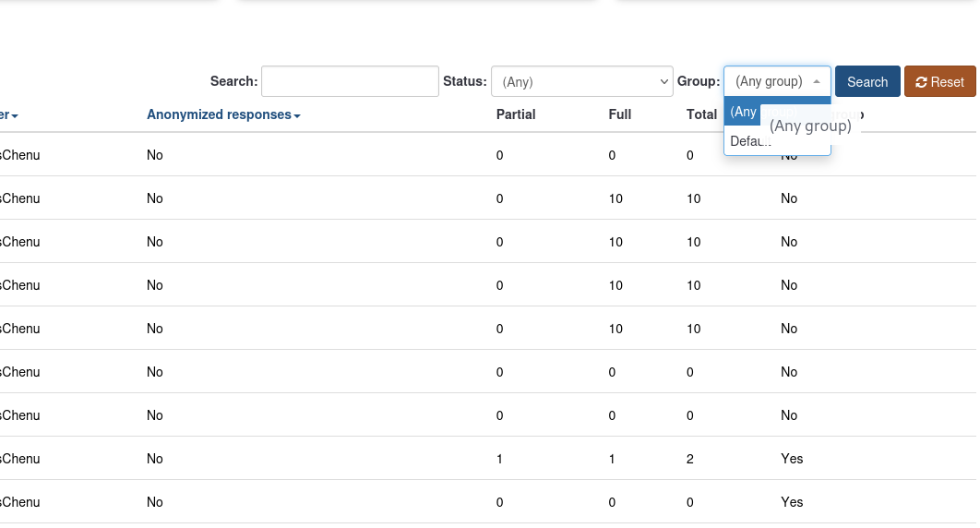The image size is (980, 528).
Task: Select the highlighted "(Any group)" list option
Action: 744,112
